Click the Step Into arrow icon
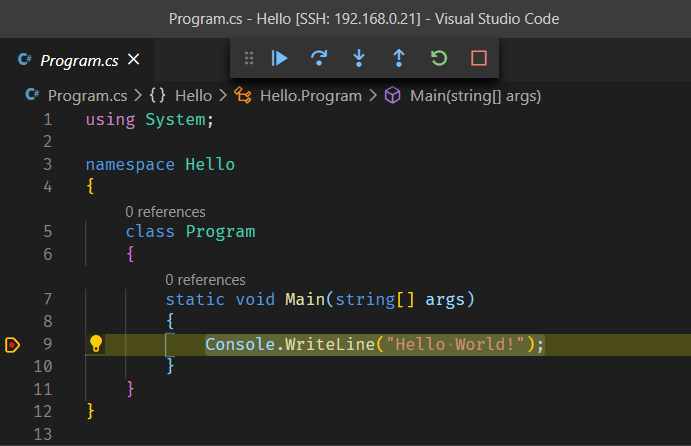This screenshot has height=446, width=691. tap(359, 58)
